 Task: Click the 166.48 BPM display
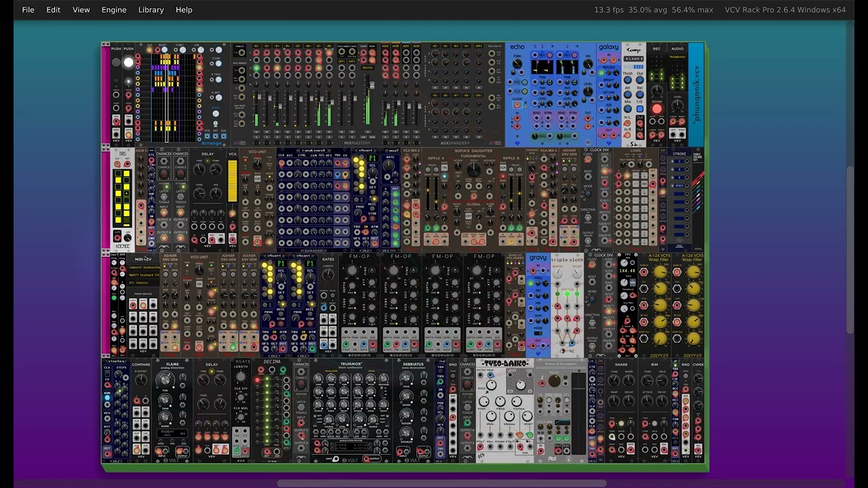(x=627, y=270)
